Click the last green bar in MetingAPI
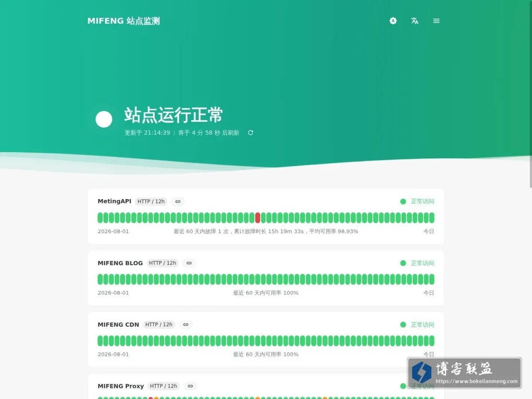 coord(432,218)
